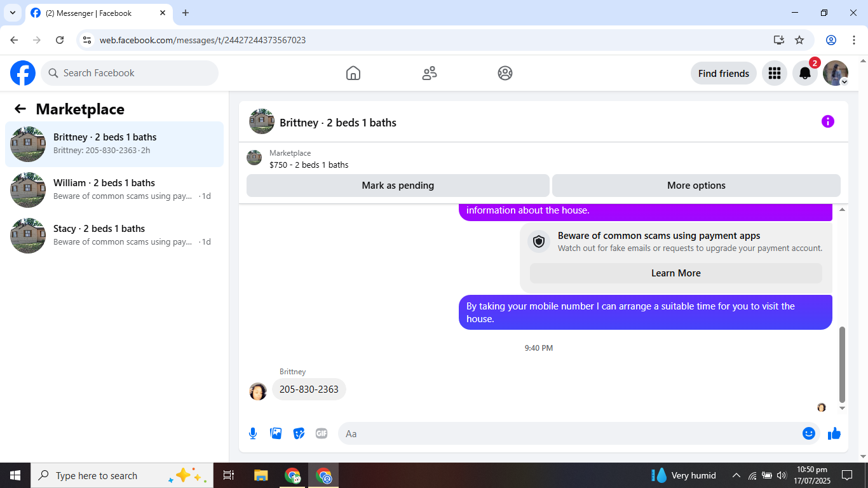Open the Groups icon in top navigation
The image size is (868, 488).
tap(505, 73)
